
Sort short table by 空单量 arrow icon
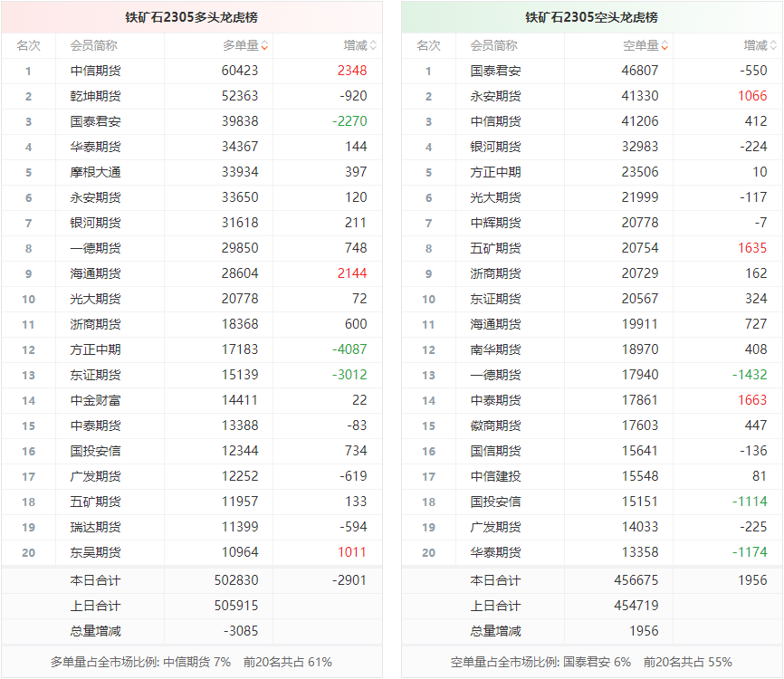[664, 45]
